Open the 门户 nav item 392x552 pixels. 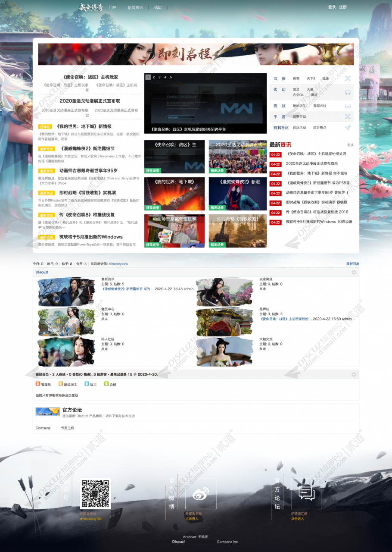pyautogui.click(x=112, y=7)
